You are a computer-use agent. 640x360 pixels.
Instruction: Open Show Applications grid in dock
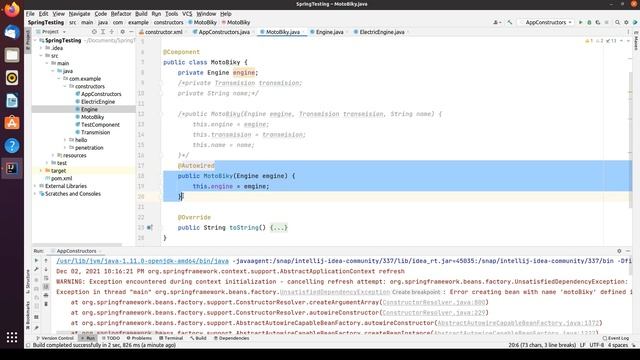click(x=12, y=337)
